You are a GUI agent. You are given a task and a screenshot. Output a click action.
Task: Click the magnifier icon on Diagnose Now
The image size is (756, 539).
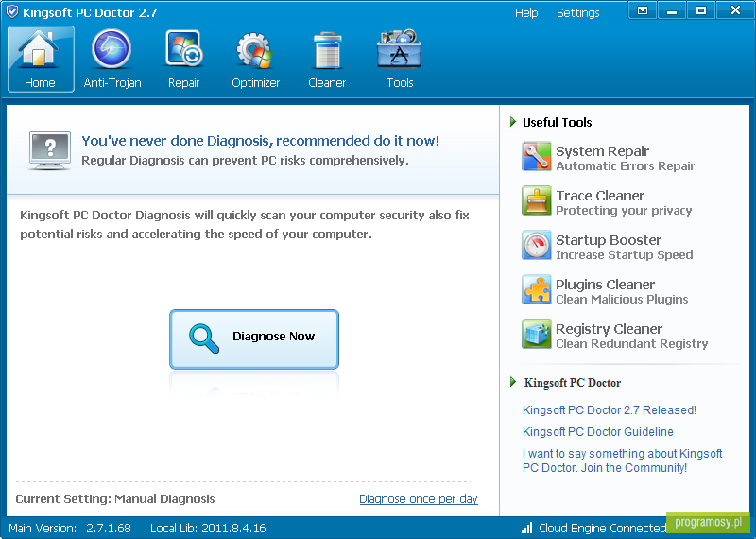tap(203, 339)
